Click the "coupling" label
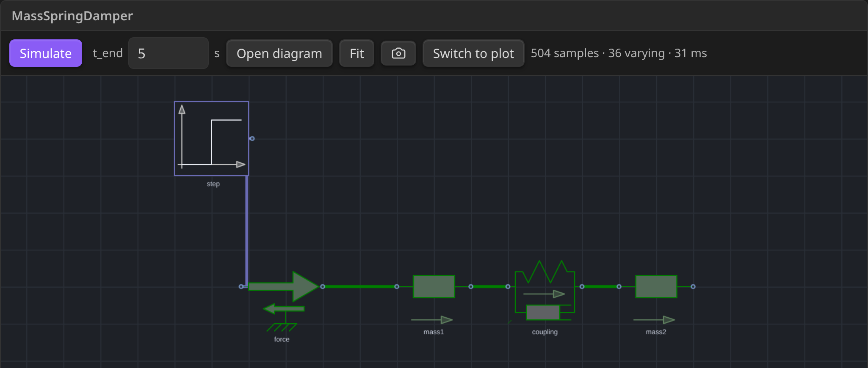The height and width of the screenshot is (368, 868). point(545,332)
